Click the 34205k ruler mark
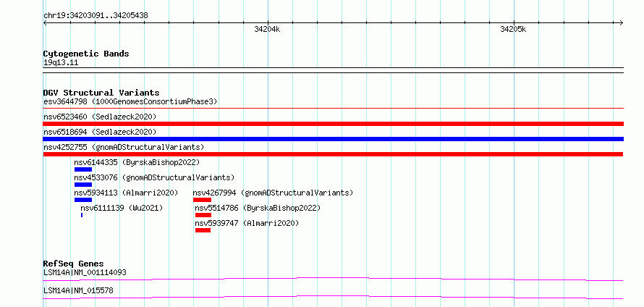 coord(514,29)
